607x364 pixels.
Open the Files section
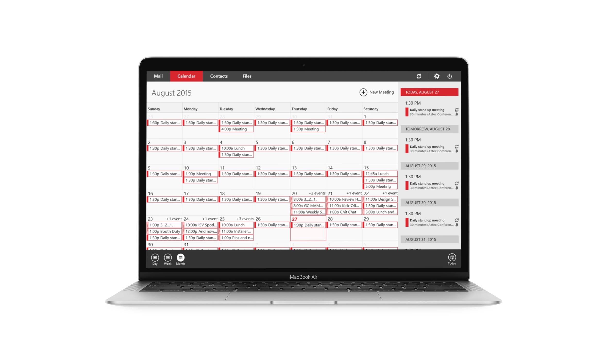point(246,76)
